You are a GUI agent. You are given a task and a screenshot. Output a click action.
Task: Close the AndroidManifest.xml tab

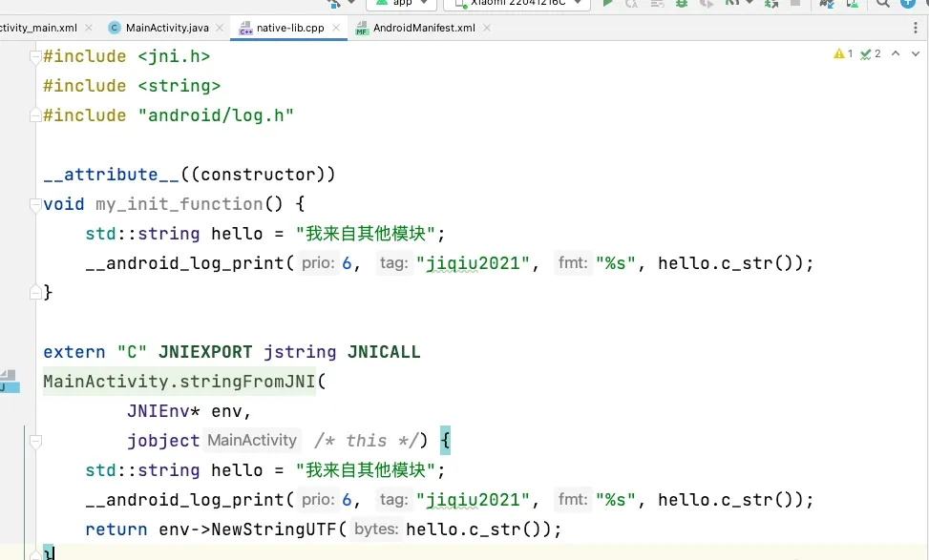[486, 28]
